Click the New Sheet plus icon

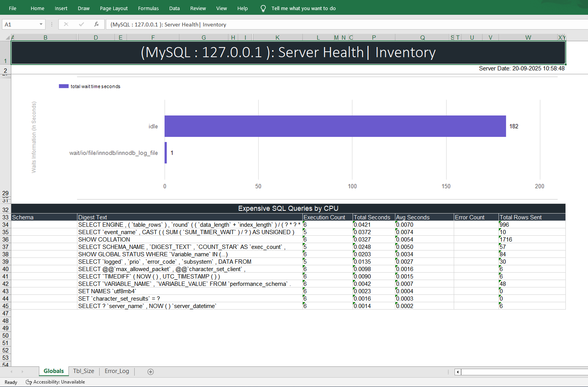click(x=151, y=372)
